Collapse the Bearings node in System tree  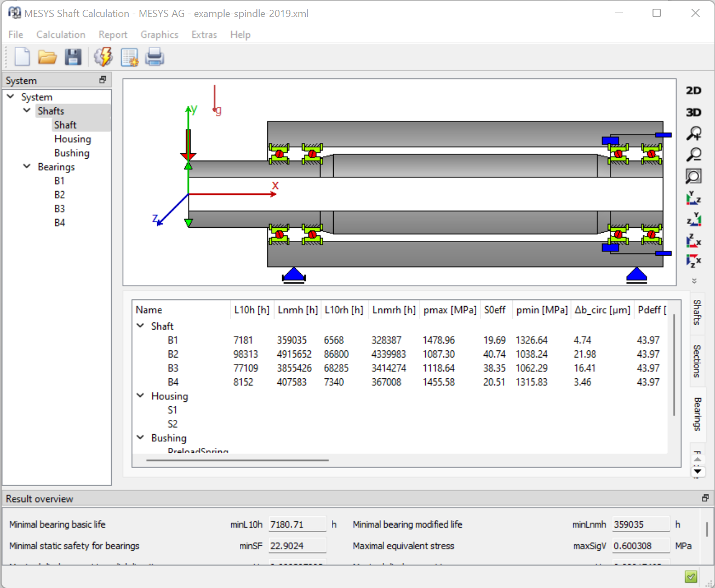tap(26, 166)
